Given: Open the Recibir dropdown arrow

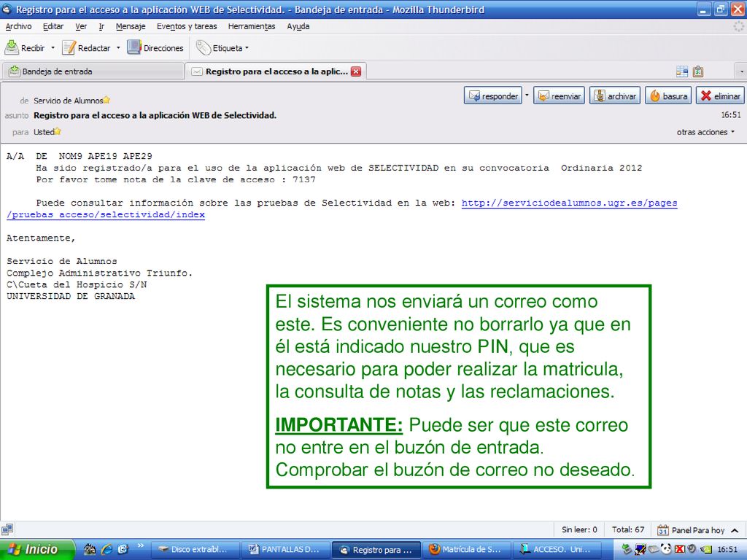Looking at the screenshot, I should (53, 48).
